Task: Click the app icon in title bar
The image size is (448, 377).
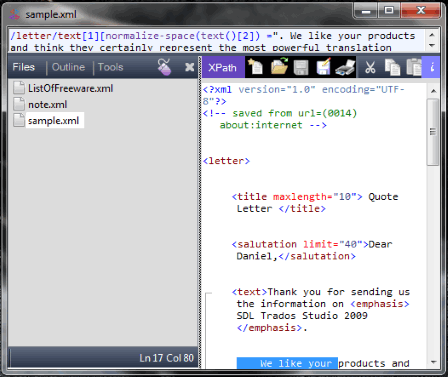Action: point(15,14)
